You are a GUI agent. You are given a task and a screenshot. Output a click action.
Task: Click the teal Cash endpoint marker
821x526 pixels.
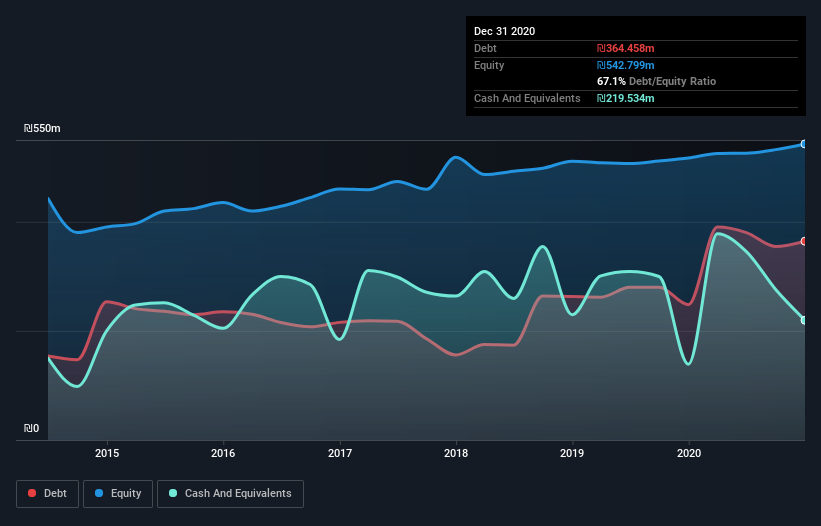point(804,320)
